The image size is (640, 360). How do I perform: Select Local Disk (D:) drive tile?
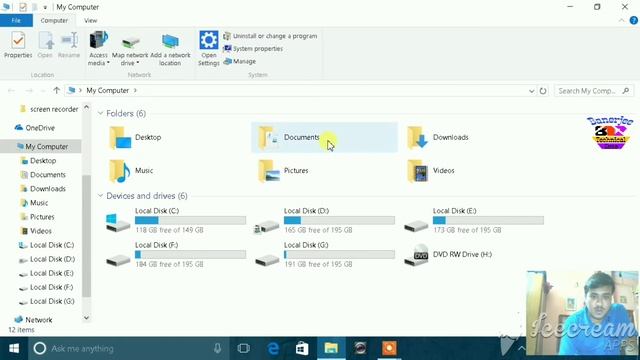coord(324,220)
